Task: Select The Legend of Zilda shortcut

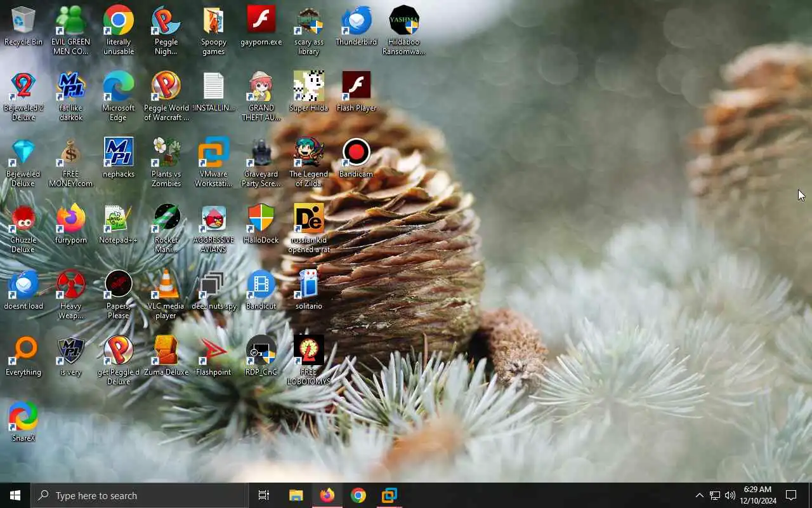Action: [x=309, y=163]
